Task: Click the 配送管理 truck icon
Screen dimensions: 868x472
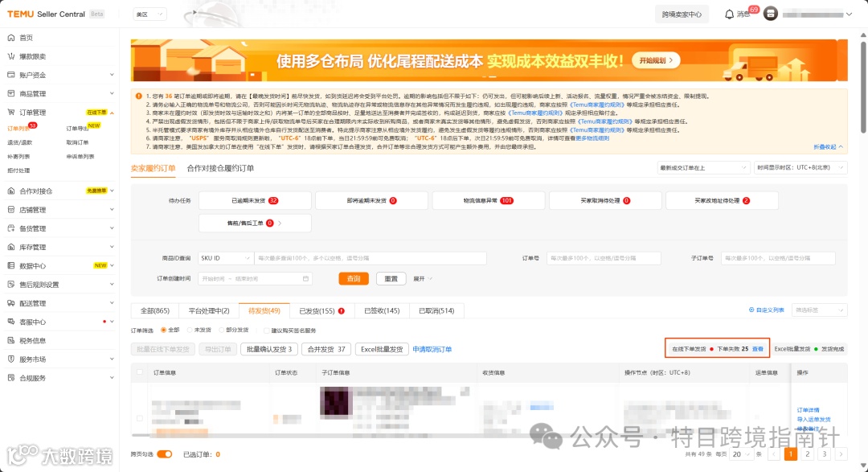Action: 11,303
